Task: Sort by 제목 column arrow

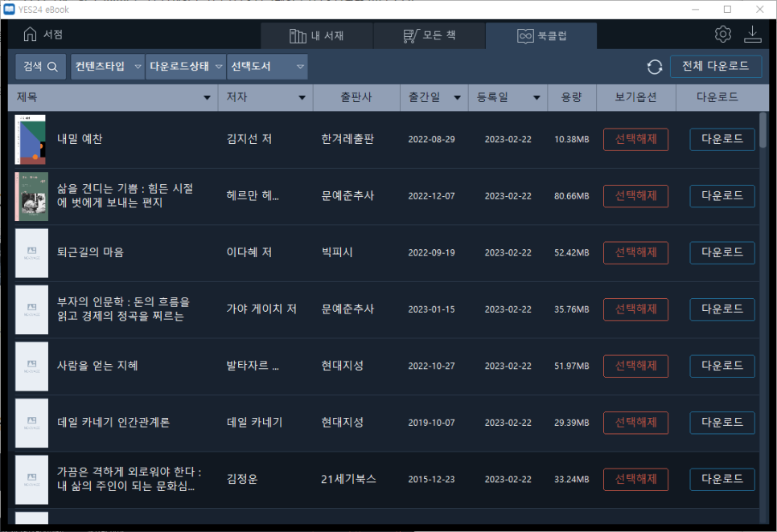Action: pos(208,97)
